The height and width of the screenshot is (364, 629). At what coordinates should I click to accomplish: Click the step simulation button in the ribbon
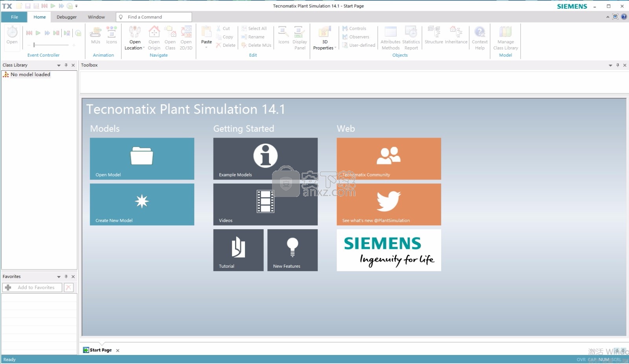click(56, 33)
